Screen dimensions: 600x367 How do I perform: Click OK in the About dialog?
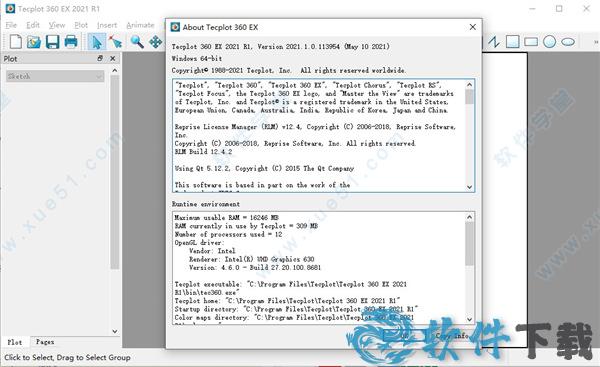click(x=404, y=336)
